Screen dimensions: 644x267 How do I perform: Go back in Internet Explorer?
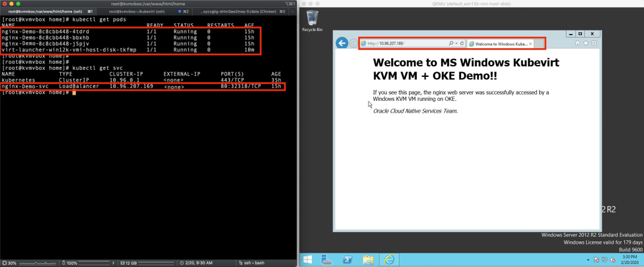tap(342, 43)
